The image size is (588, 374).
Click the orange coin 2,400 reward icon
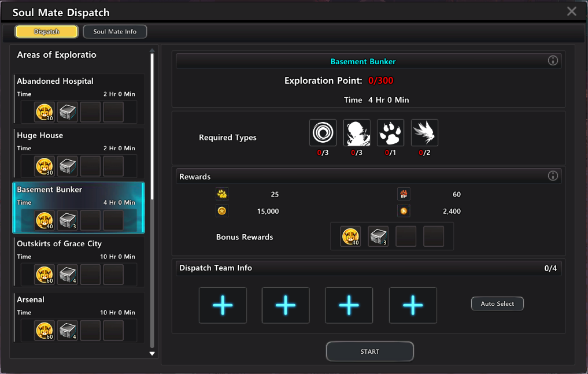[x=404, y=211]
